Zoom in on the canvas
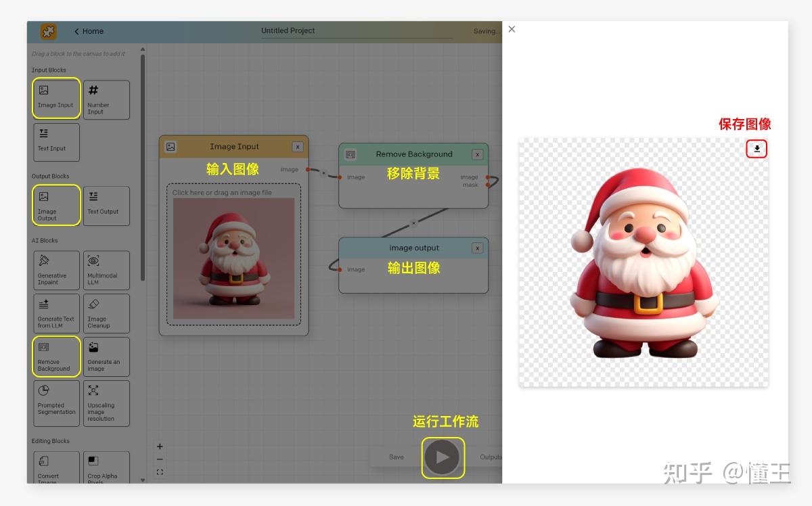Viewport: 812px width, 506px height. point(160,446)
